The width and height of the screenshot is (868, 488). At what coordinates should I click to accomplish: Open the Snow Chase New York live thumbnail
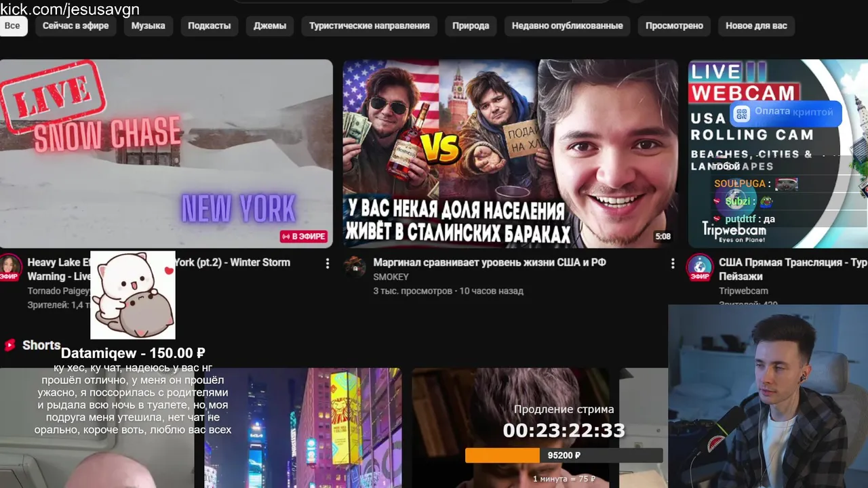tap(166, 154)
